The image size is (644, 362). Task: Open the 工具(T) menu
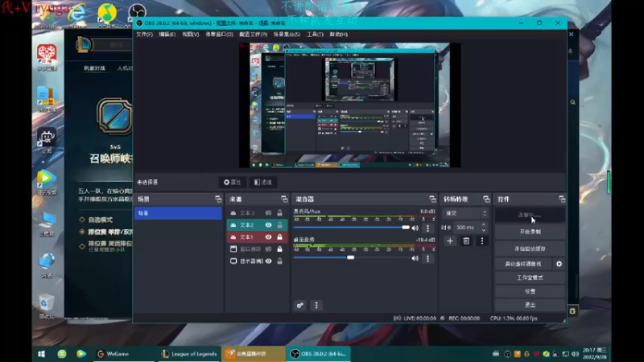coord(315,35)
